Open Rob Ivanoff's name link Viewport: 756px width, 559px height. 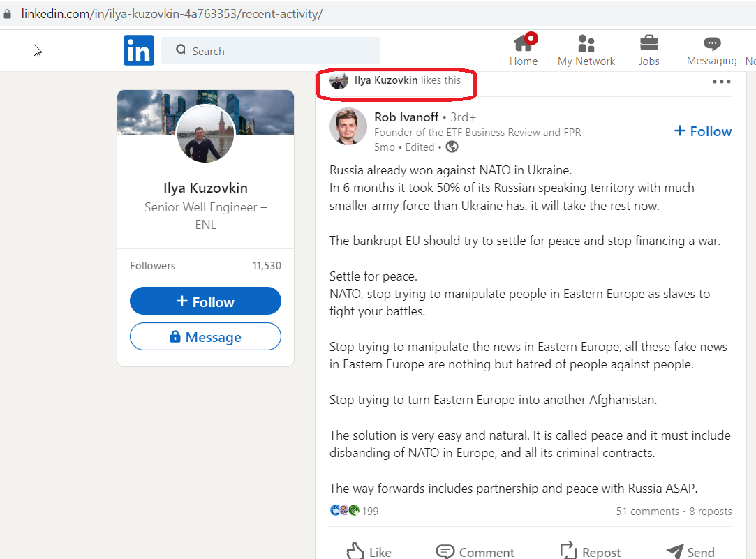[406, 117]
